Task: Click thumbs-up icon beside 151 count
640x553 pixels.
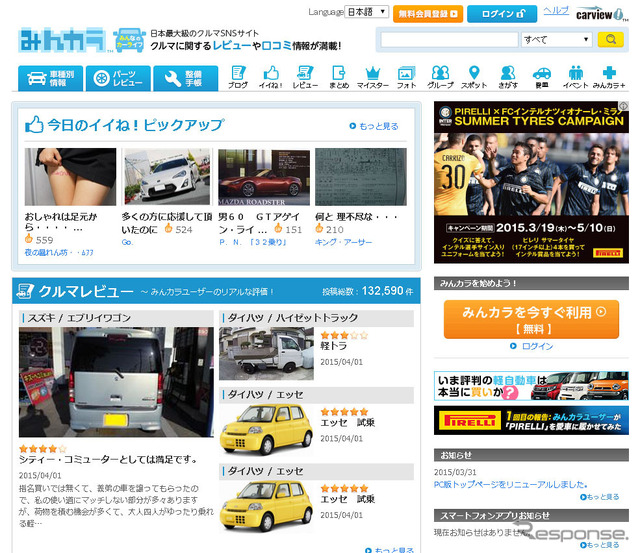Action: [278, 228]
